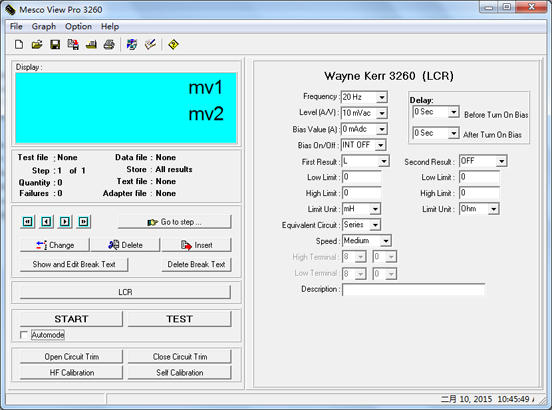
Task: Click the 'All results' store value
Action: click(174, 170)
